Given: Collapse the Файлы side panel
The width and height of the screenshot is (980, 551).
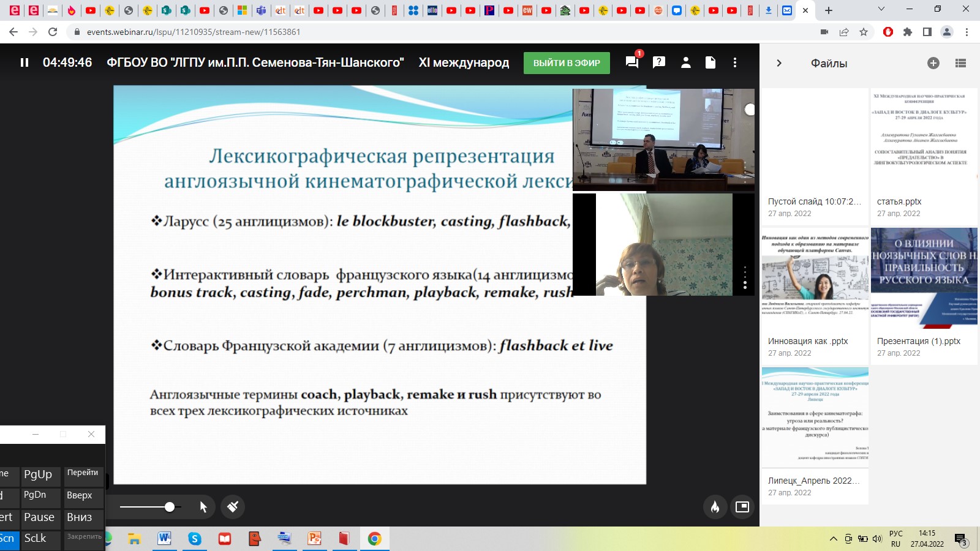Looking at the screenshot, I should pos(779,63).
